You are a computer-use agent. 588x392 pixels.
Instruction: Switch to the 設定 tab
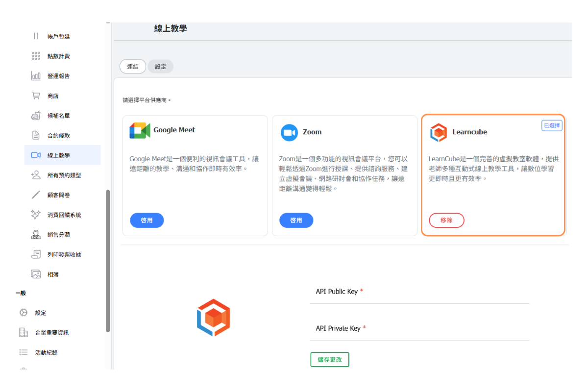tap(161, 67)
